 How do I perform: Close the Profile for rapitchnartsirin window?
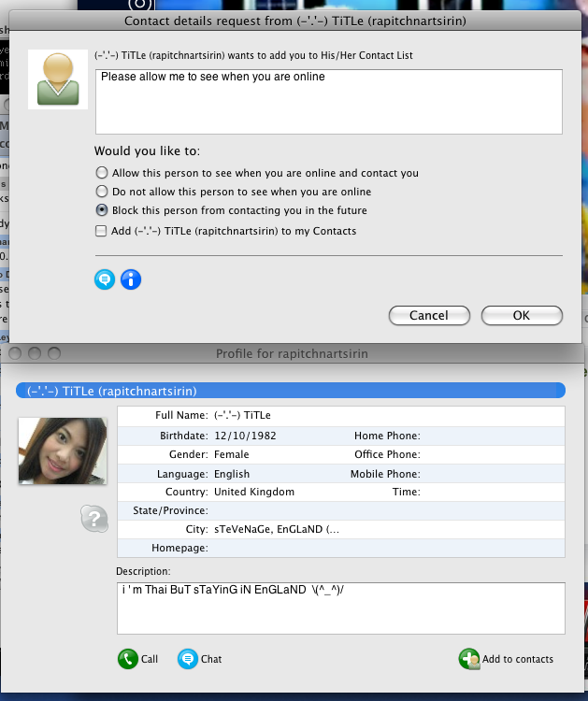[x=16, y=353]
